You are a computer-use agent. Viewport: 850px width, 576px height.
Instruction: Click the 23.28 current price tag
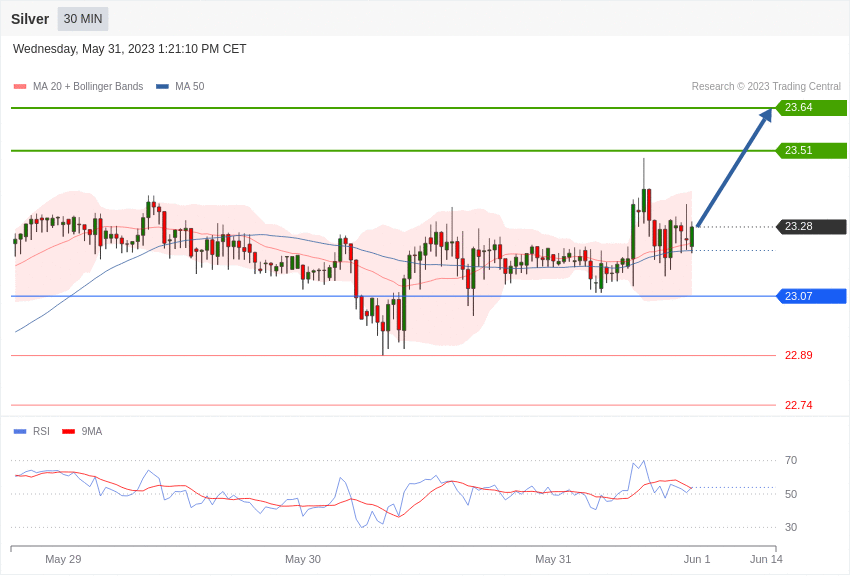coord(812,226)
